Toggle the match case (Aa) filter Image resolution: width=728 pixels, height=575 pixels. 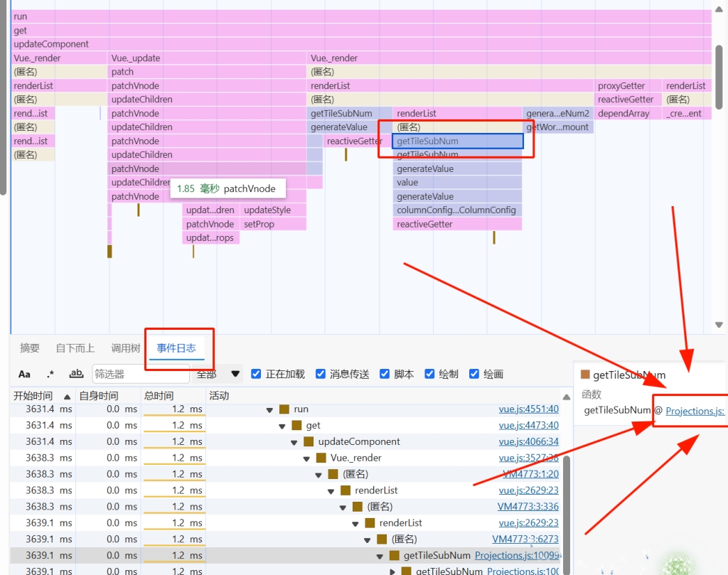pyautogui.click(x=24, y=374)
